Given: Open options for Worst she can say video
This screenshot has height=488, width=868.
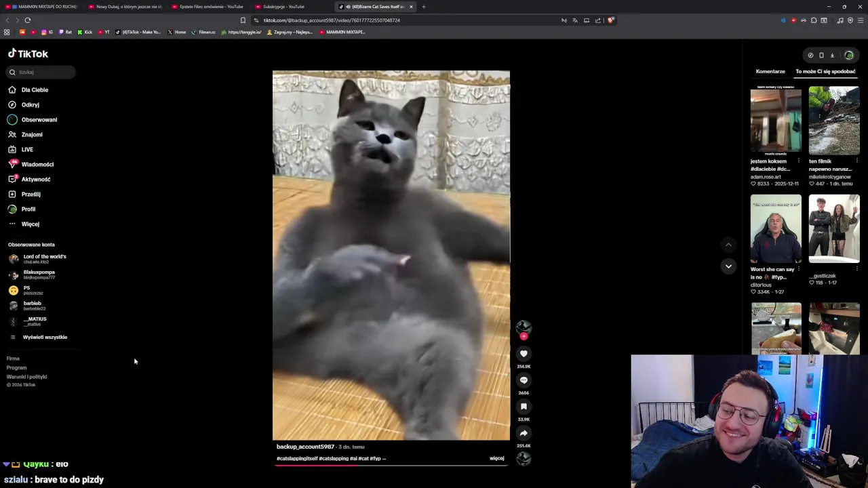Looking at the screenshot, I should point(798,268).
